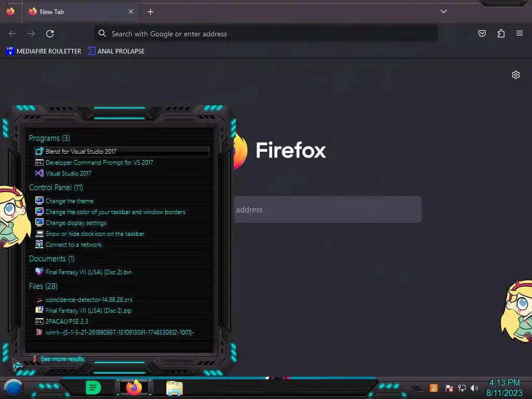Click the Firefox View icon
Image resolution: width=532 pixels, height=399 pixels.
[x=10, y=11]
